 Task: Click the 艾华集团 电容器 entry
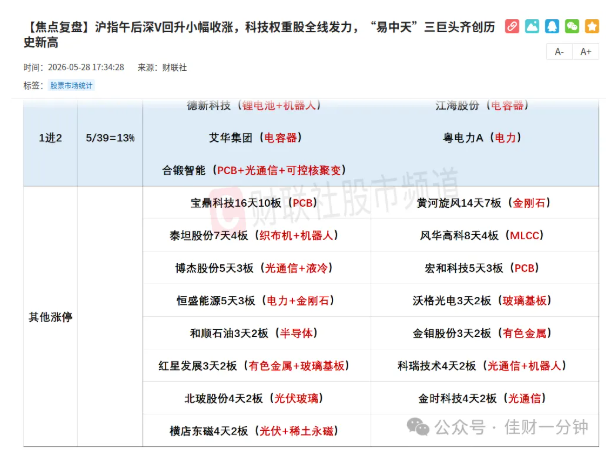coord(255,138)
